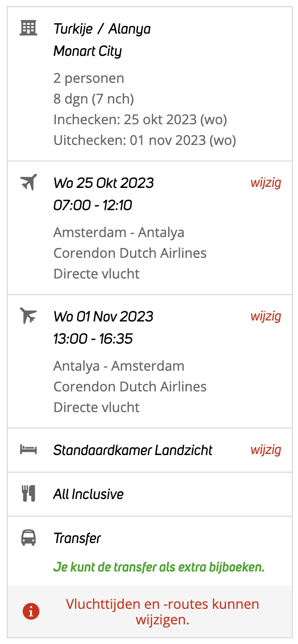Click the 07:00 - 12:10 departure times
Image resolution: width=298 pixels, height=644 pixels.
point(93,206)
